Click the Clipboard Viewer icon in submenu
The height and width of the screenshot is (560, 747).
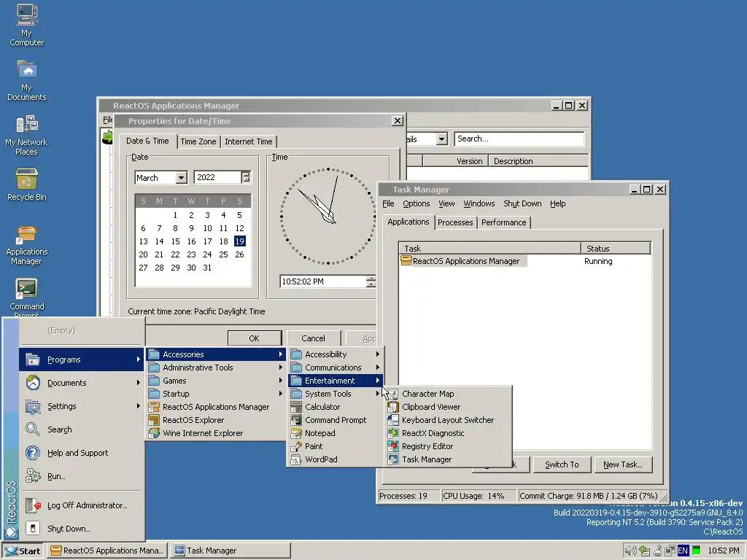pos(393,407)
